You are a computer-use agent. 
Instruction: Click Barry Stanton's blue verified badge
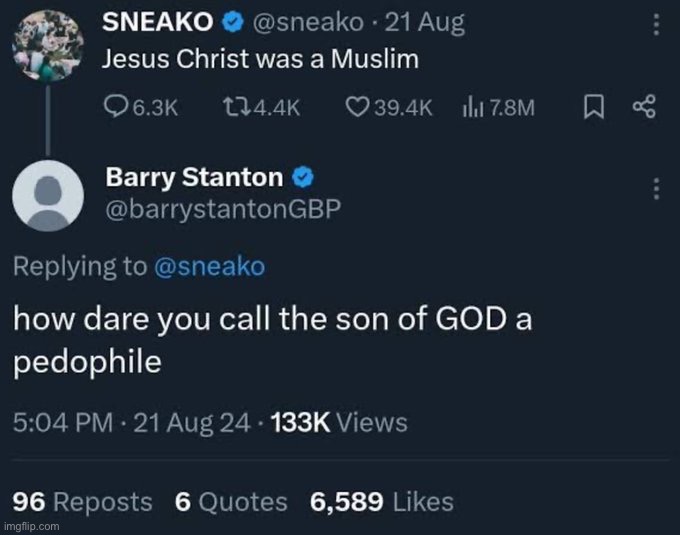point(304,178)
